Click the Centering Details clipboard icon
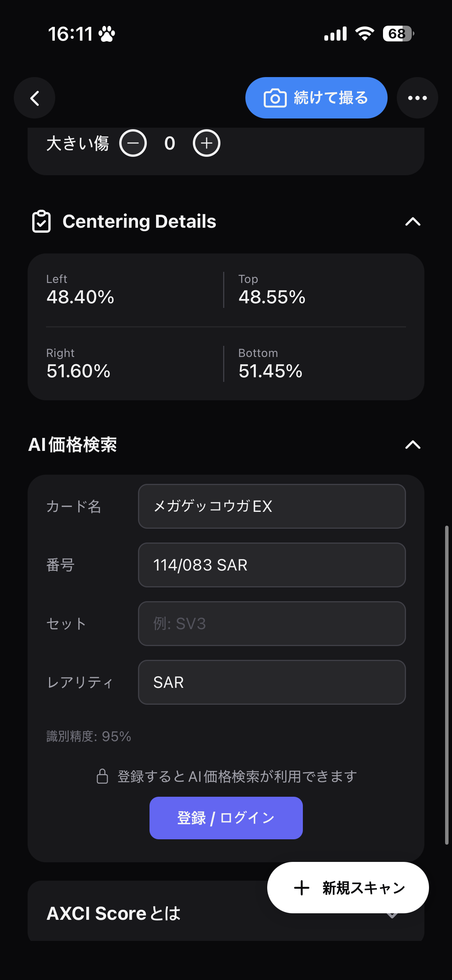This screenshot has width=452, height=980. coord(41,222)
